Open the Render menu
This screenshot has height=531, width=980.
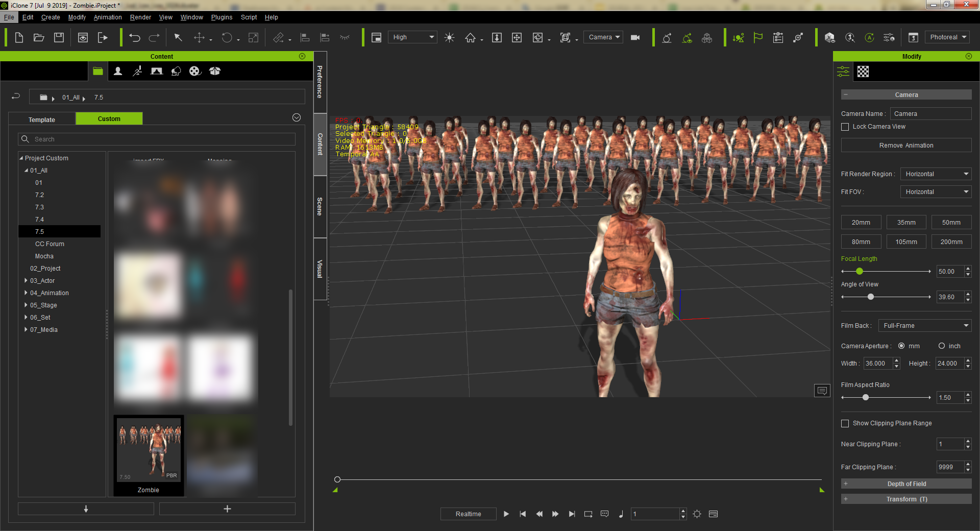(140, 17)
